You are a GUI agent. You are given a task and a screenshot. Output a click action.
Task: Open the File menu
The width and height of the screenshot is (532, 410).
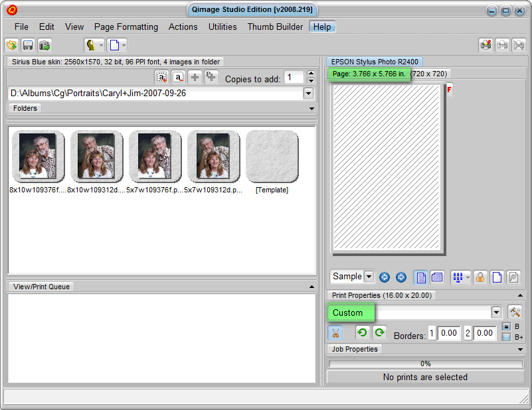[x=21, y=27]
